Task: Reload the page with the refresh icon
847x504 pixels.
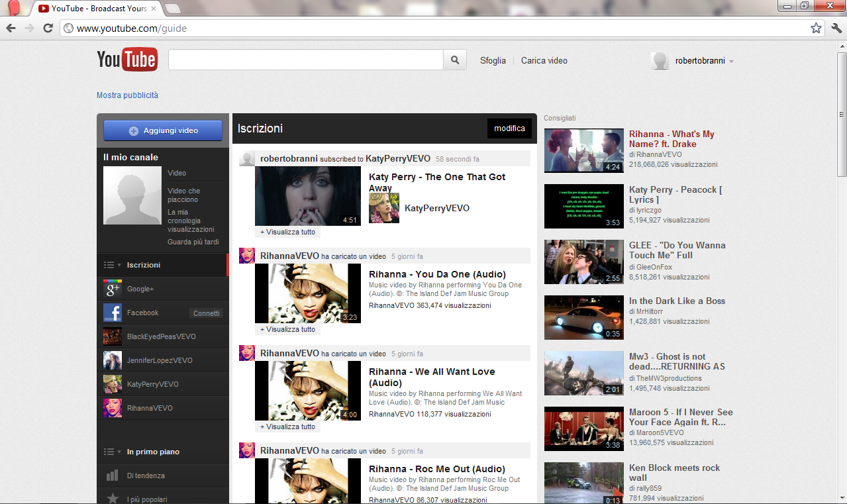Action: click(x=48, y=28)
